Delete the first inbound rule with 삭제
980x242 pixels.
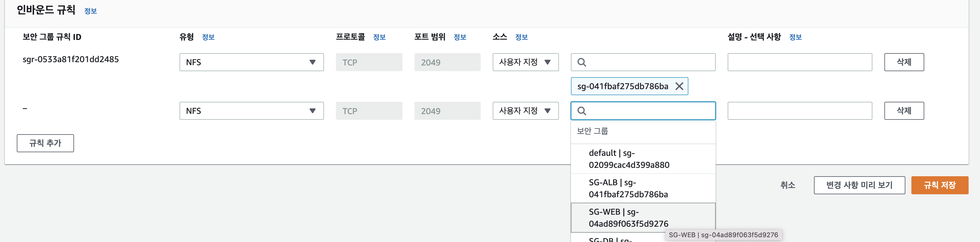[x=904, y=62]
